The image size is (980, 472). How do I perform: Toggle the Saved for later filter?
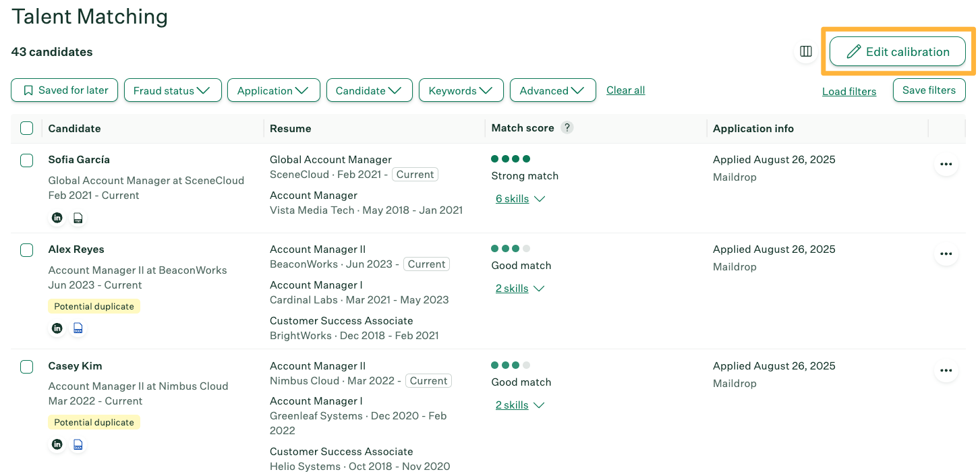(x=65, y=90)
